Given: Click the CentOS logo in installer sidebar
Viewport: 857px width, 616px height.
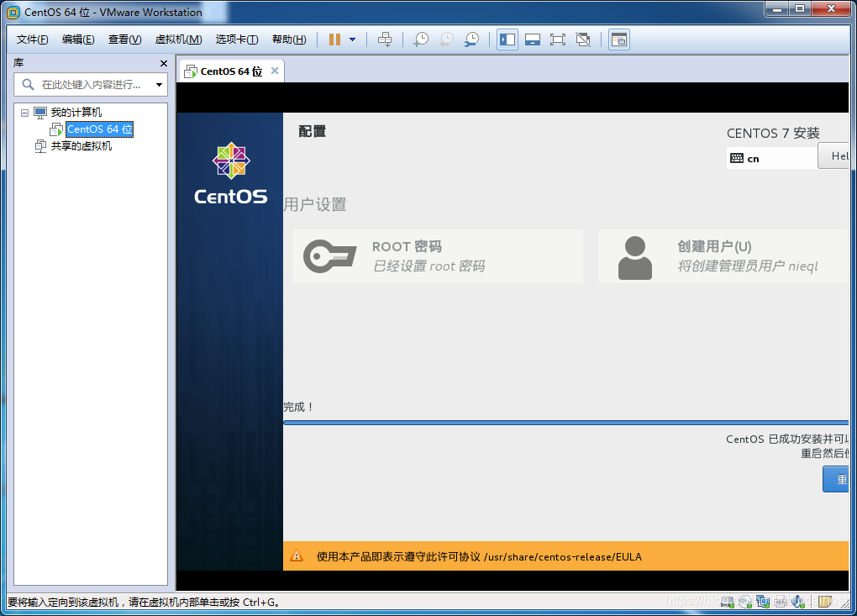Looking at the screenshot, I should [x=231, y=174].
